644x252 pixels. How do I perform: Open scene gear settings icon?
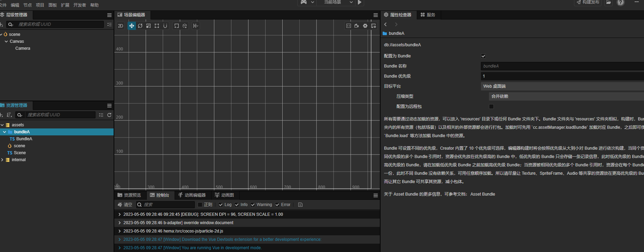[365, 26]
